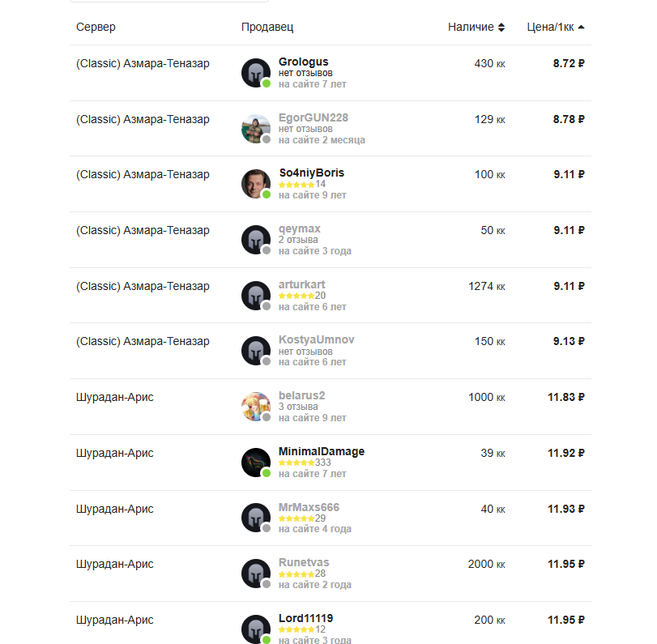Open EgorGUN228's profile photo
The height and width of the screenshot is (644, 657).
(255, 129)
